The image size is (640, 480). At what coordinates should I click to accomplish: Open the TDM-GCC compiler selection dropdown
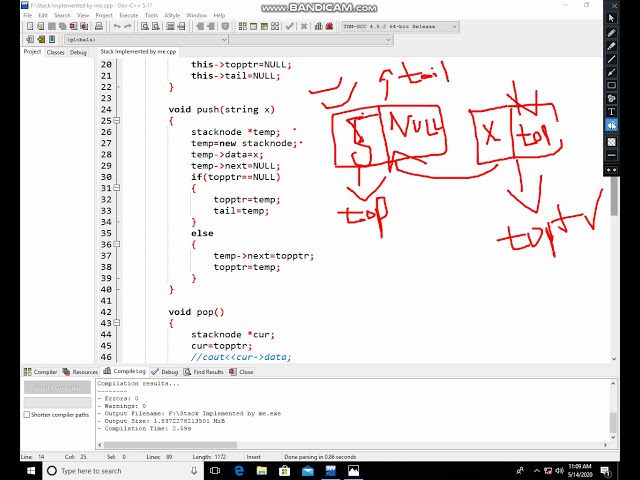tap(400, 27)
